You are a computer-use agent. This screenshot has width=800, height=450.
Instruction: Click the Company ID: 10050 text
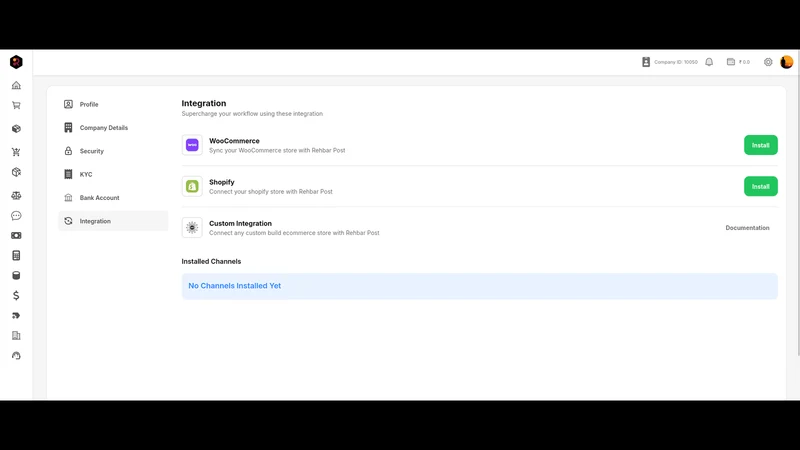coord(676,62)
